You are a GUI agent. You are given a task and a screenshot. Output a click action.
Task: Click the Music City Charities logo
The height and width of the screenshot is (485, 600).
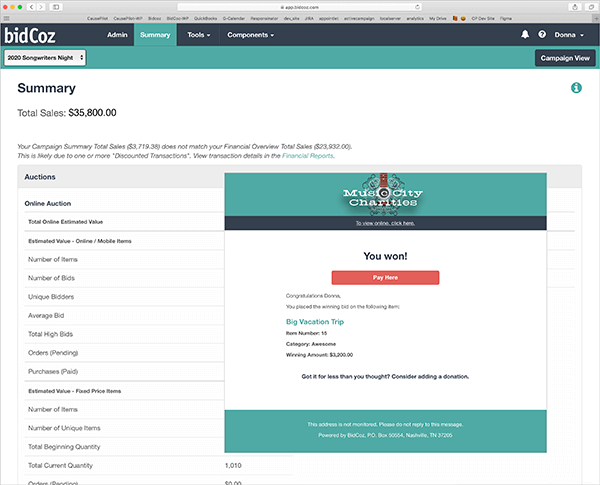click(385, 195)
